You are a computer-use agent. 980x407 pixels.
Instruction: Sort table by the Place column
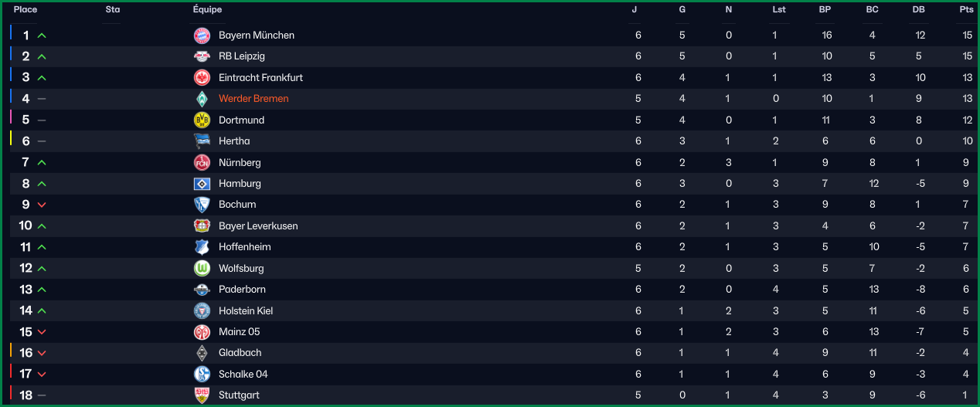point(26,10)
